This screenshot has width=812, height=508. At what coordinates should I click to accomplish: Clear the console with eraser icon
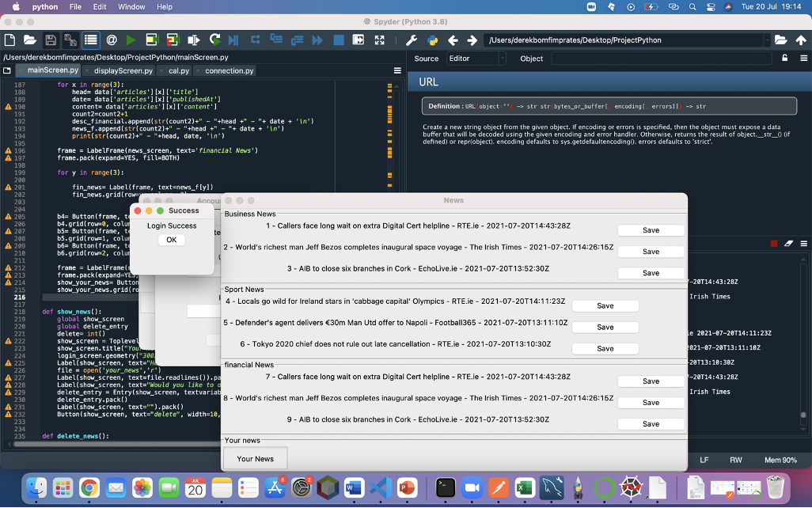click(789, 244)
